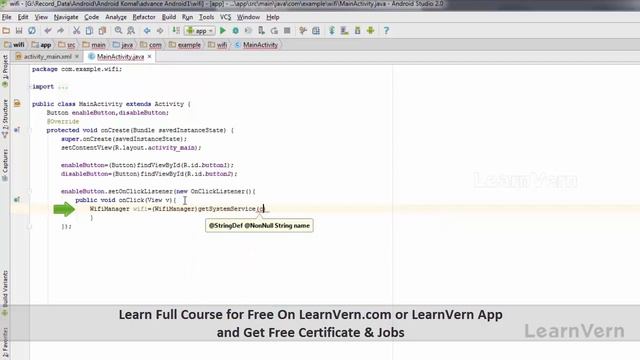Click the Debug bug icon
640x360 pixels.
[236, 31]
